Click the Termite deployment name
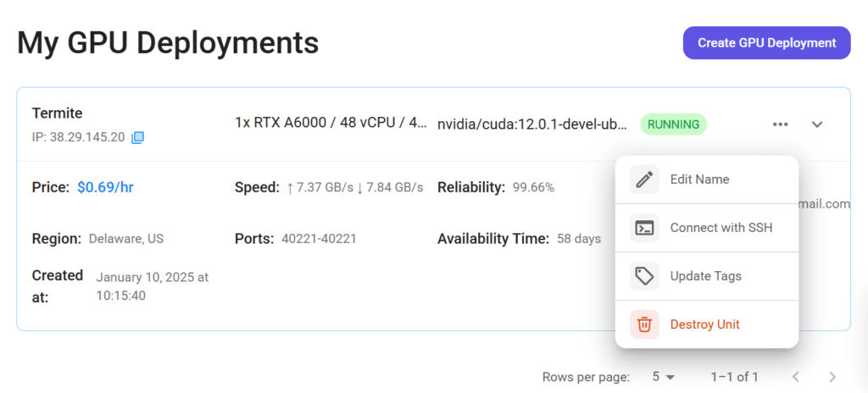The height and width of the screenshot is (393, 868). point(58,113)
